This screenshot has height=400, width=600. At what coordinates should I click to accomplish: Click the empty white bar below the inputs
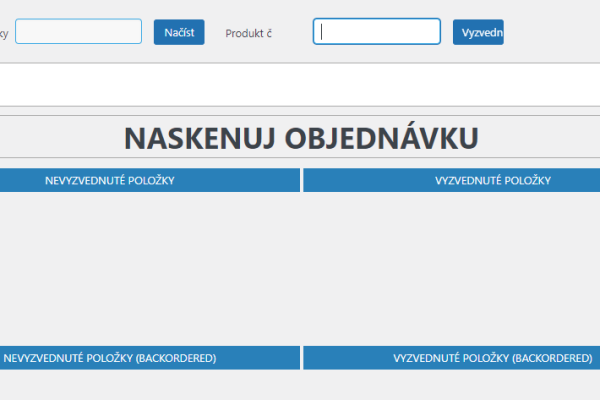tap(300, 84)
